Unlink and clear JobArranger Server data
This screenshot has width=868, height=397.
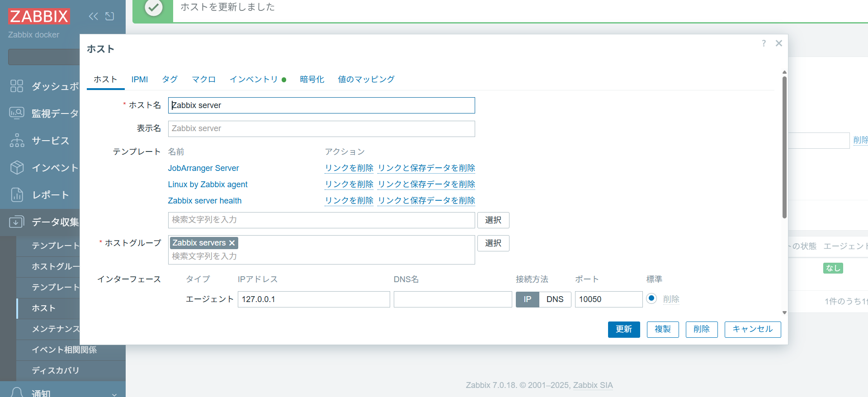click(426, 168)
